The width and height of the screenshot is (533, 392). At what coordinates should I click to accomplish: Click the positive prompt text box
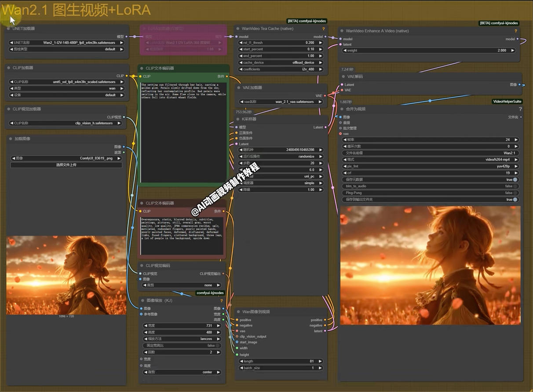tap(183, 131)
